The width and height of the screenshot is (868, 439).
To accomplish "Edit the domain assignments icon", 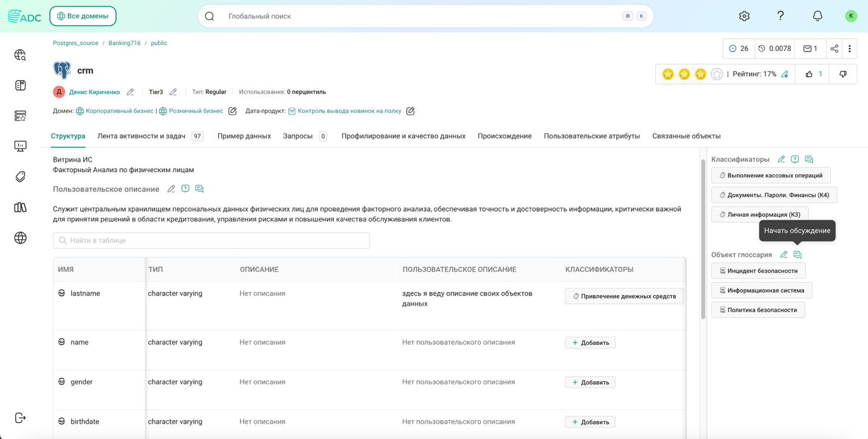I will 232,111.
